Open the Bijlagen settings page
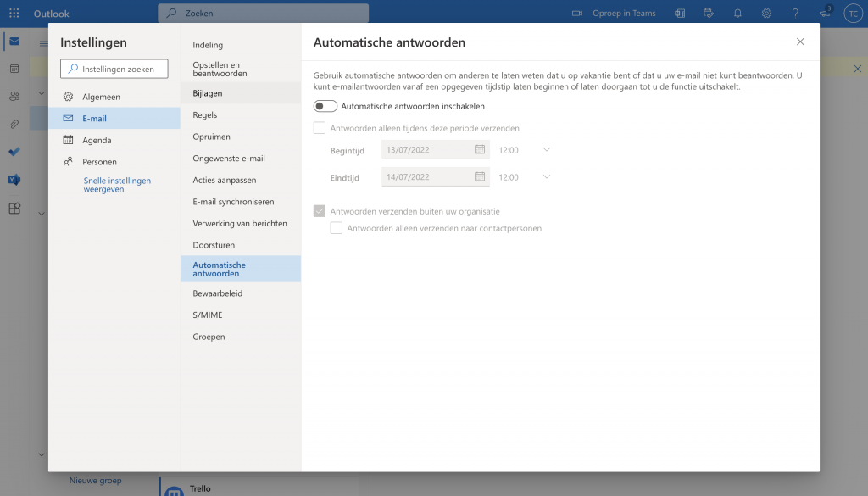This screenshot has width=868, height=496. [241, 93]
